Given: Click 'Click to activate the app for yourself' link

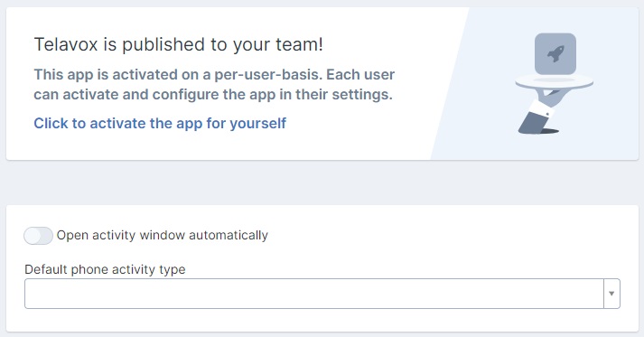Looking at the screenshot, I should (x=160, y=123).
